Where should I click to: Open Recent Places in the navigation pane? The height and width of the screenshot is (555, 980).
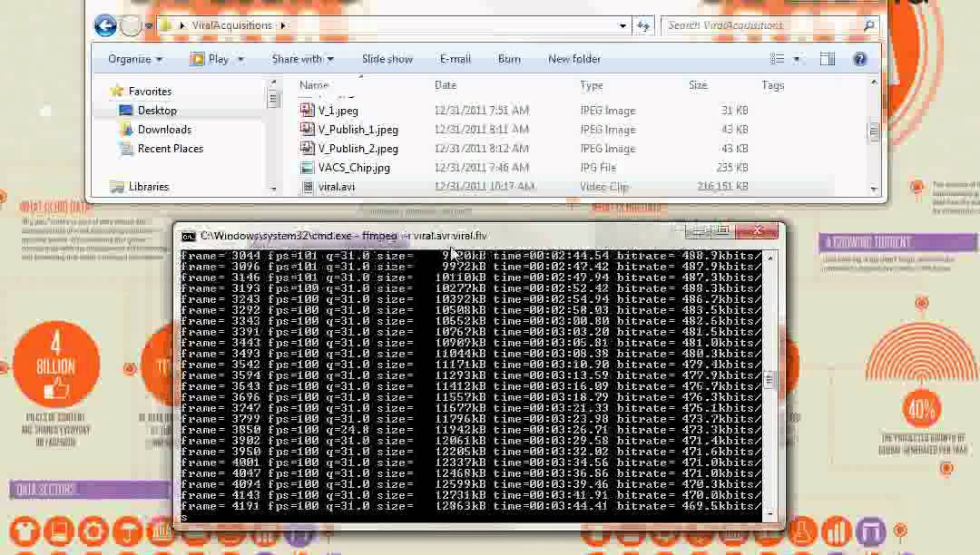tap(170, 149)
